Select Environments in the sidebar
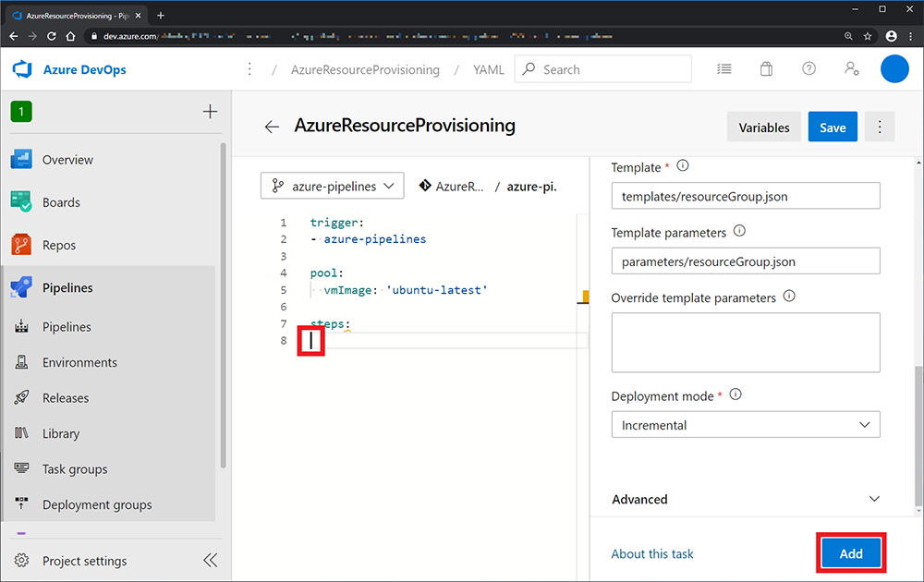 (79, 362)
